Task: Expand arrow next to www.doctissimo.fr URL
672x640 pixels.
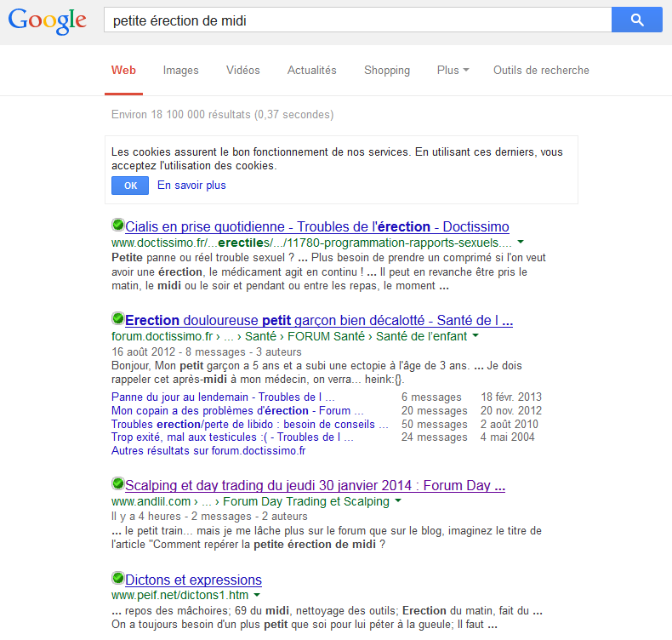Action: click(521, 243)
